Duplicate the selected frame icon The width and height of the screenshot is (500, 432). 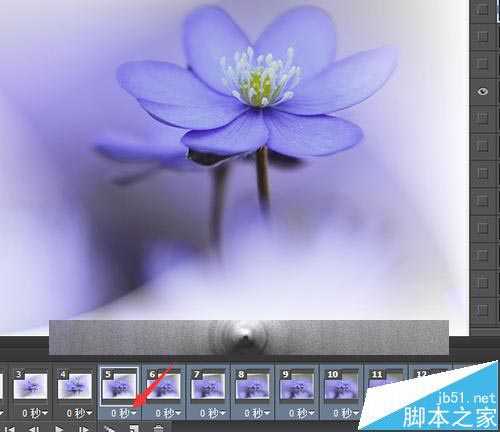click(x=134, y=428)
